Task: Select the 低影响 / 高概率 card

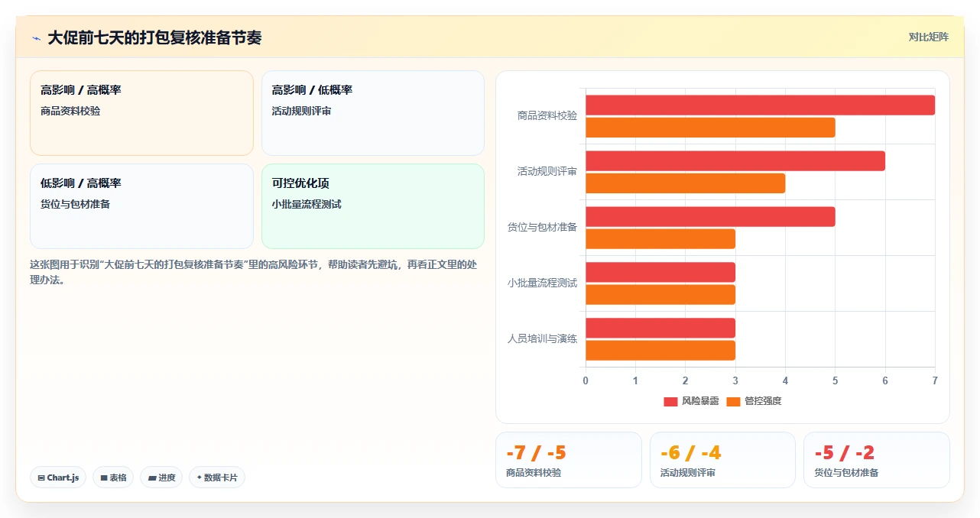Action: pos(141,206)
